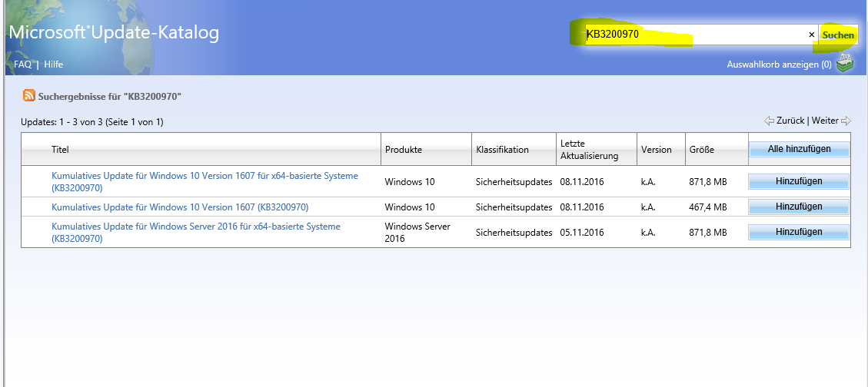
Task: Click the Suchen search button
Action: pyautogui.click(x=838, y=35)
